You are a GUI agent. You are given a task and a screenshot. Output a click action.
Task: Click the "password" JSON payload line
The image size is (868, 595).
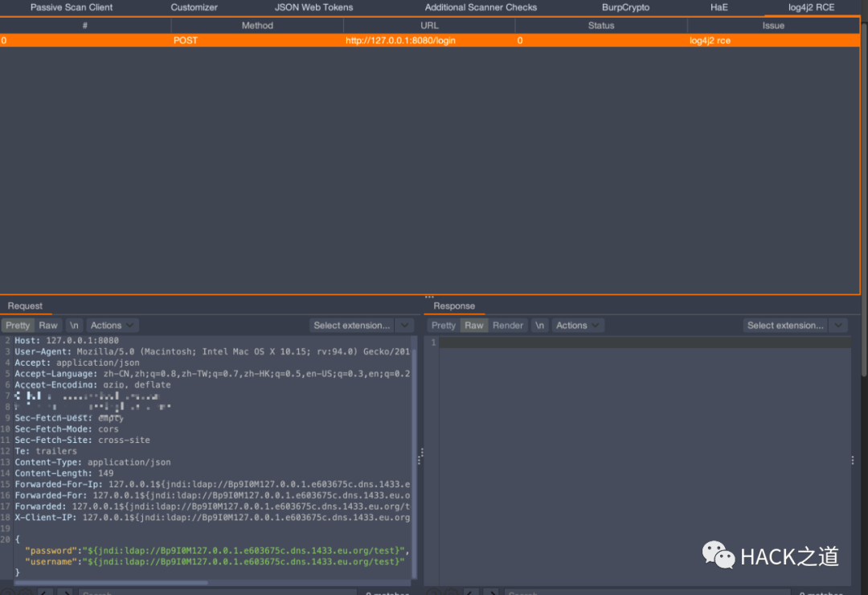click(x=217, y=551)
